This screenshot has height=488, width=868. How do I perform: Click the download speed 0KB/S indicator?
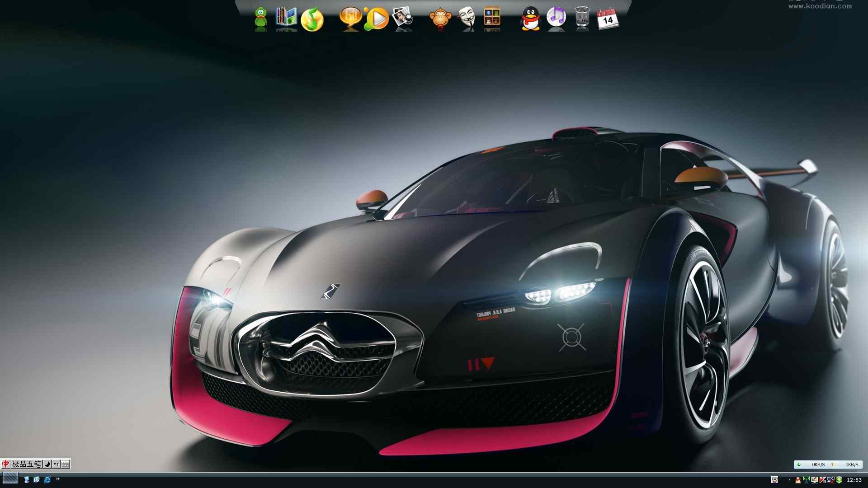[811, 465]
